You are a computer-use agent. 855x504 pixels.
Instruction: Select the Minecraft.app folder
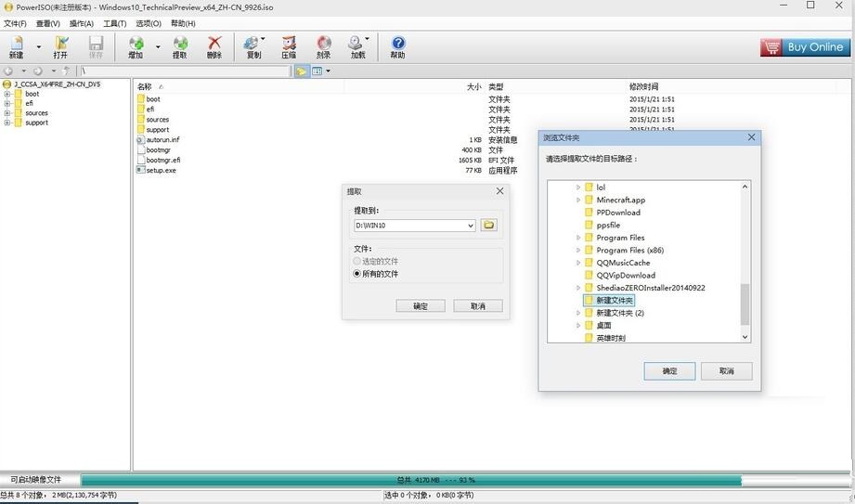tap(620, 200)
